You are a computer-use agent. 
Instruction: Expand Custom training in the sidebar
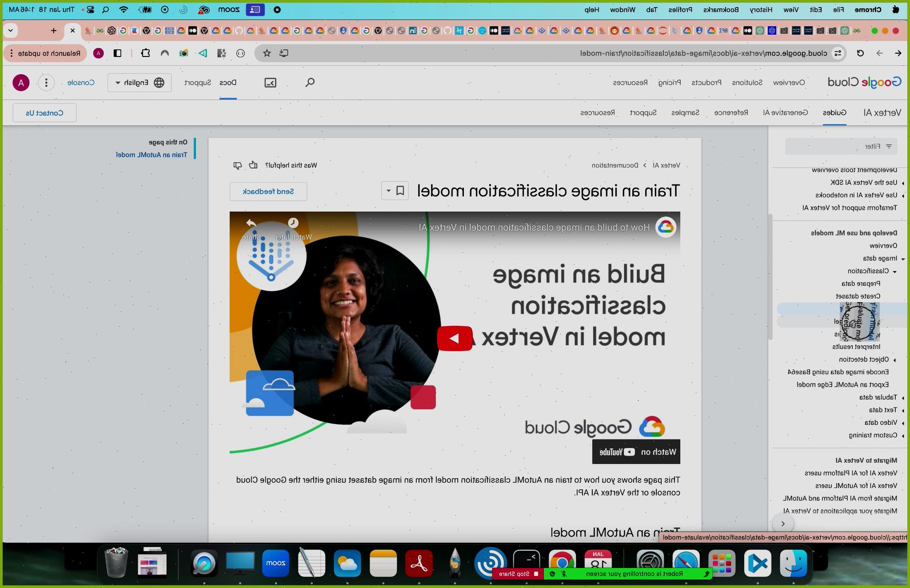point(902,436)
